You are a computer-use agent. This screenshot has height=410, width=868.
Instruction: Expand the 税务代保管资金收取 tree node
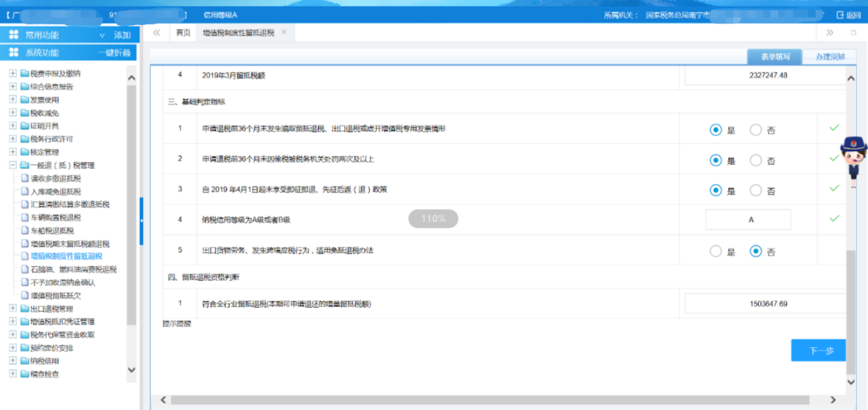[13, 334]
